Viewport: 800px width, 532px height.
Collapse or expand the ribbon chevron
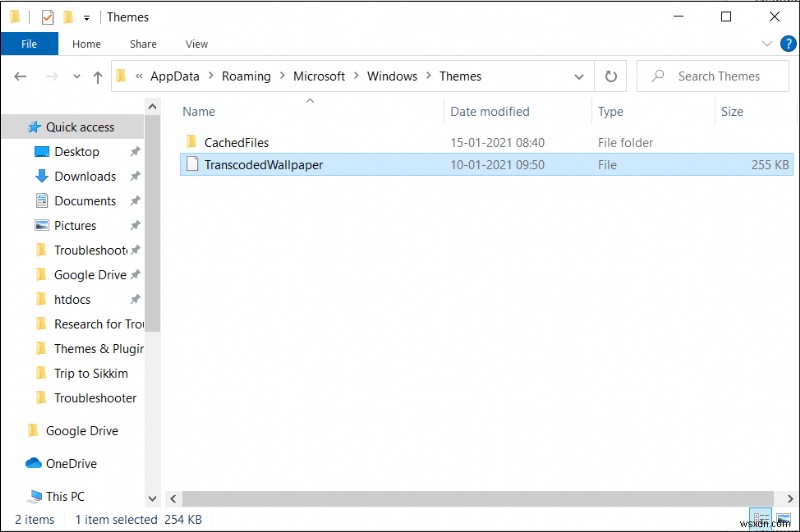pos(767,44)
